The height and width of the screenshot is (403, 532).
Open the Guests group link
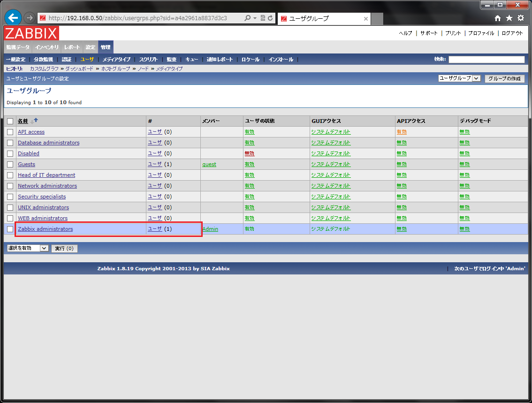(x=26, y=164)
